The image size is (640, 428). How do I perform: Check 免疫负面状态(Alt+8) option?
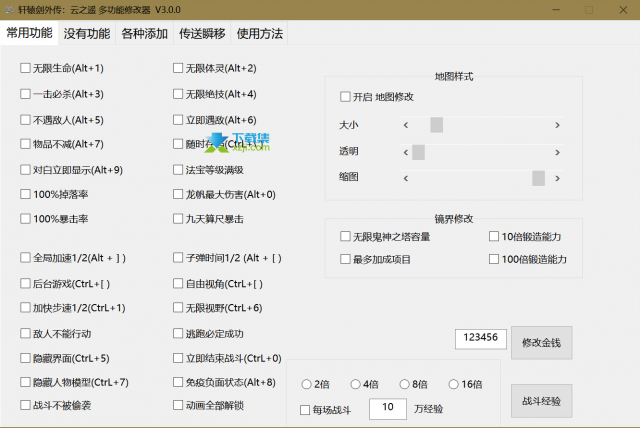178,382
